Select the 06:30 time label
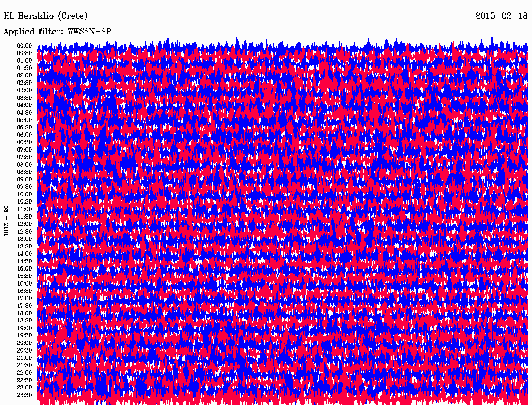The height and width of the screenshot is (405, 532). point(24,142)
